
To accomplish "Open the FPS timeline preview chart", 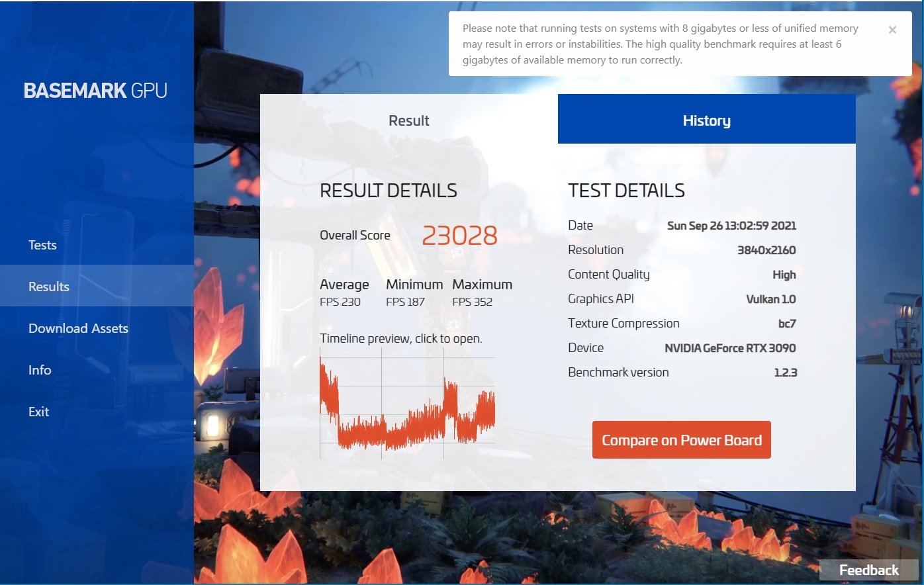I will (x=407, y=404).
